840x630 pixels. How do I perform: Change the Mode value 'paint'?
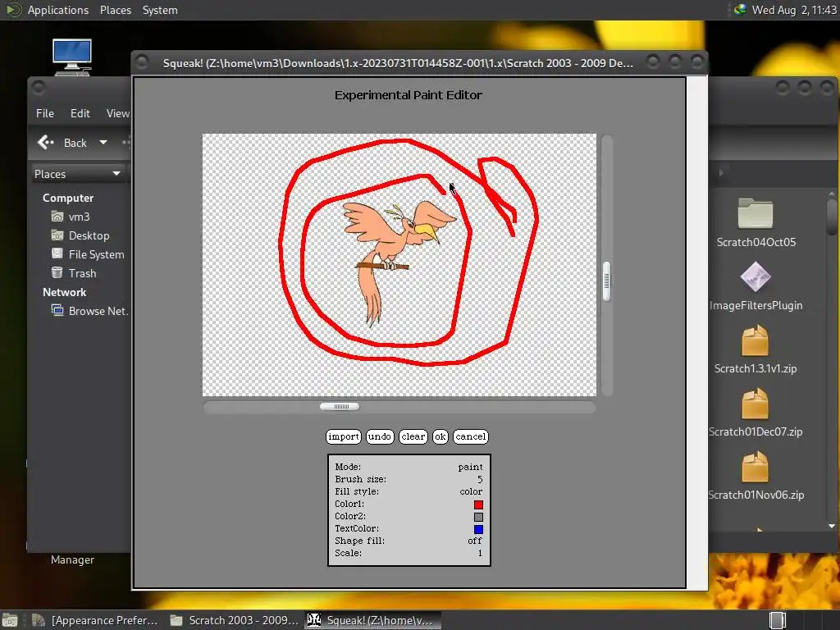(x=470, y=467)
